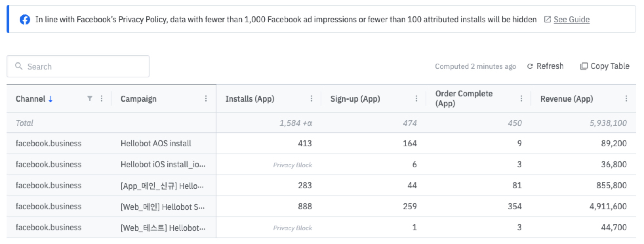Screen dimensions: 644x244
Task: Open Installs (App) column options menu
Action: [312, 98]
